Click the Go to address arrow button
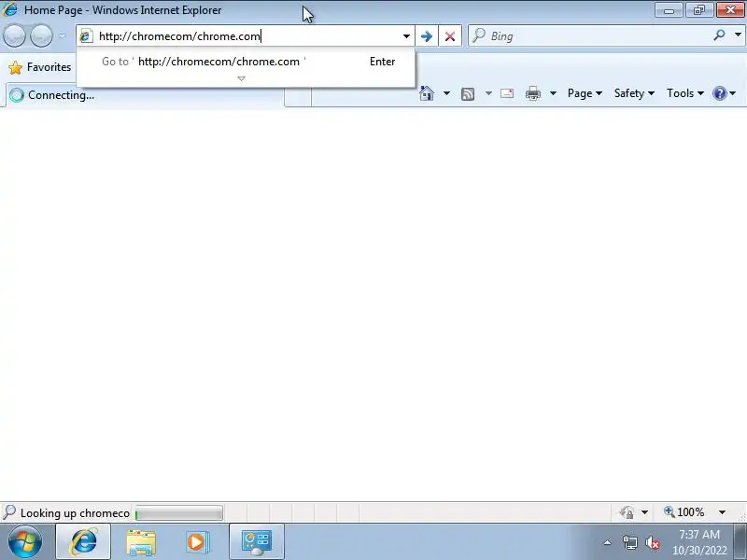Image resolution: width=747 pixels, height=560 pixels. tap(427, 36)
